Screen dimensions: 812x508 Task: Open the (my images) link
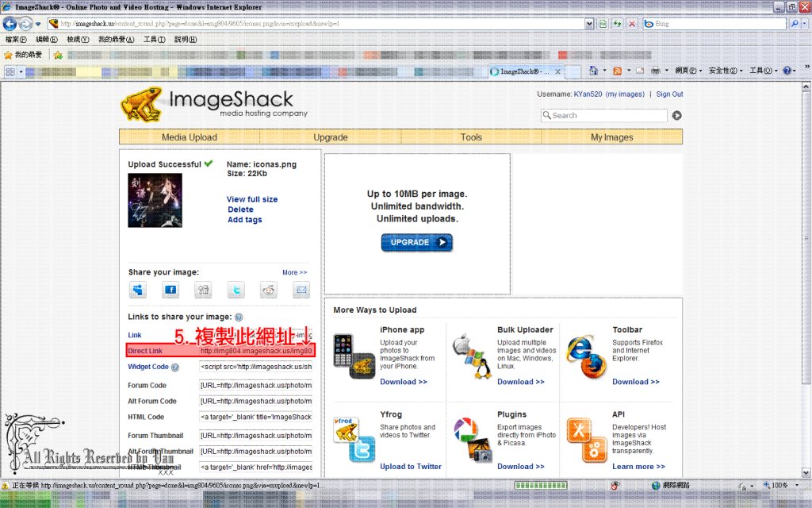(625, 94)
